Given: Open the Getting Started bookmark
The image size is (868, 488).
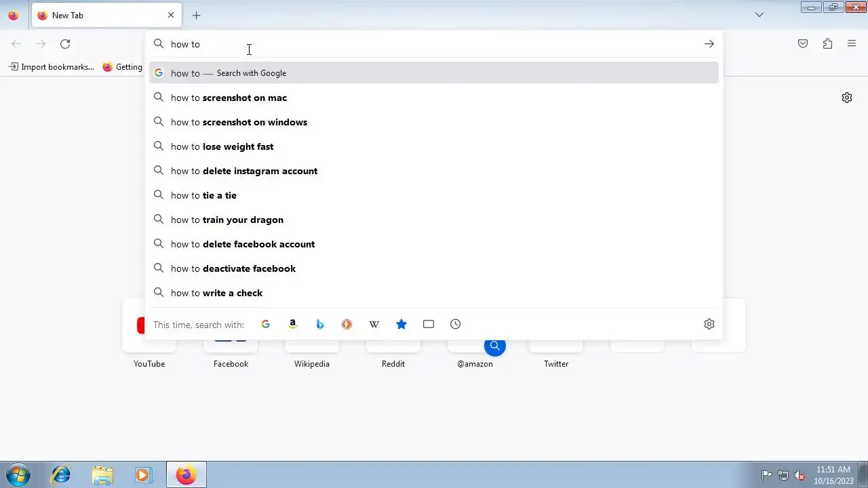Looking at the screenshot, I should point(123,67).
